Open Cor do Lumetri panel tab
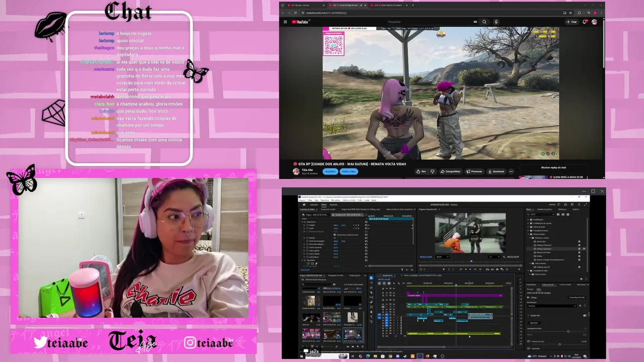 click(565, 285)
